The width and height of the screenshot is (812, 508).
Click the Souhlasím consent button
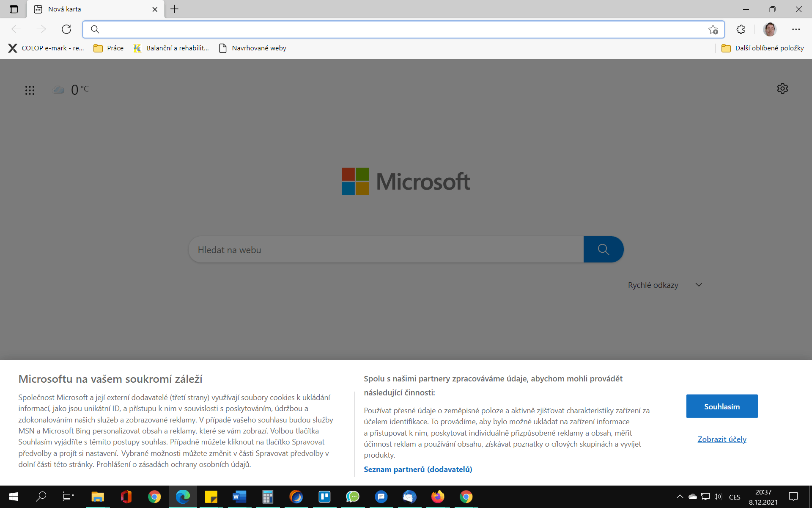pyautogui.click(x=721, y=406)
